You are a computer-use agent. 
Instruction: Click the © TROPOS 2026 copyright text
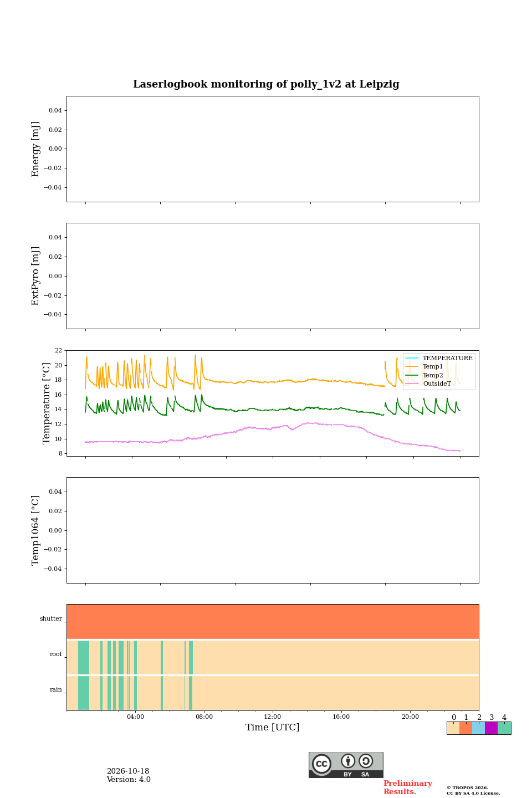click(467, 787)
